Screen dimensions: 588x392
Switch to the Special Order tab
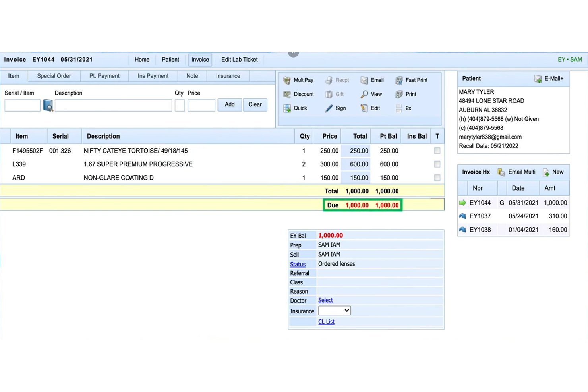point(54,76)
